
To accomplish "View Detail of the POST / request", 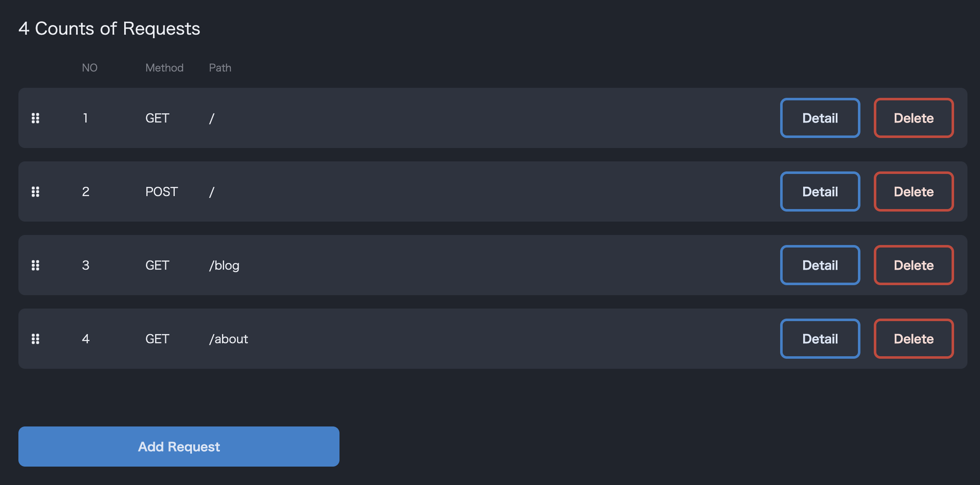I will coord(820,191).
